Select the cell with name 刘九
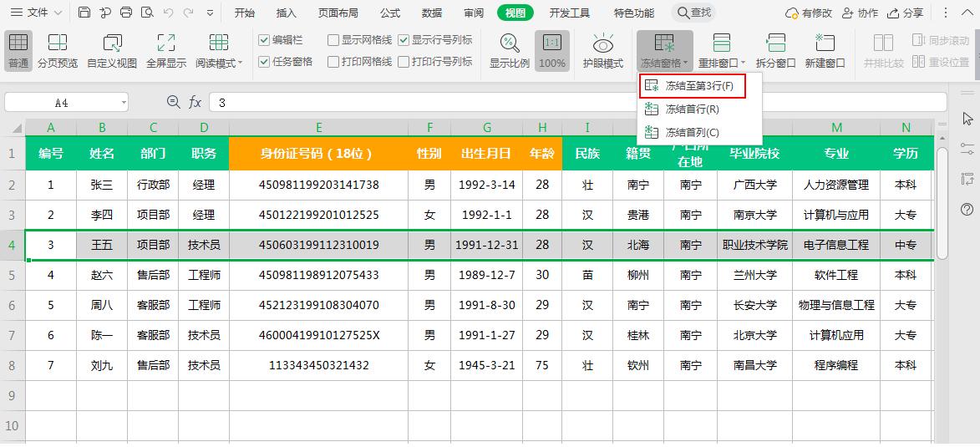 pos(102,366)
